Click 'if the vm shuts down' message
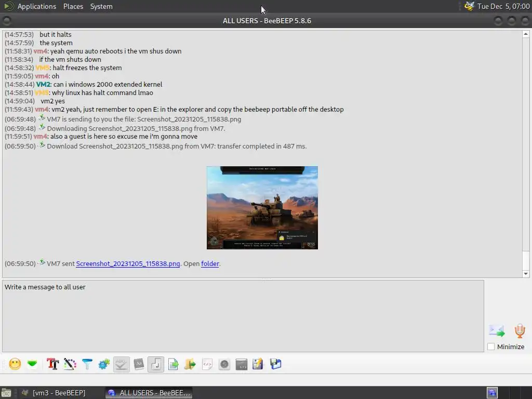 [x=70, y=59]
